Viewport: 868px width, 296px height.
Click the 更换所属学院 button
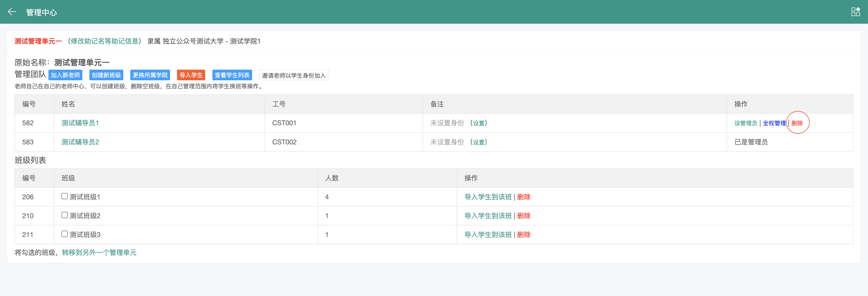coord(150,75)
